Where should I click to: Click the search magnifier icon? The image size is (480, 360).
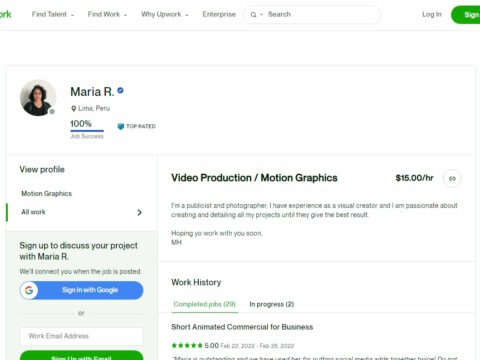coord(254,15)
